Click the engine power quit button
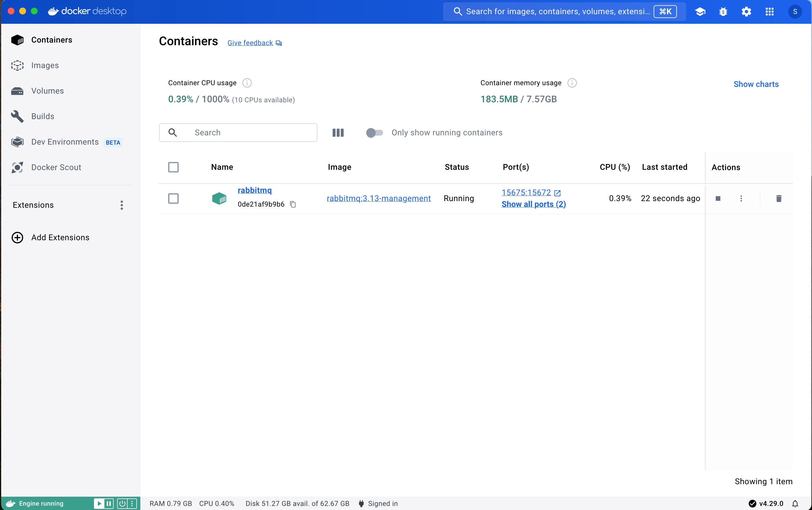The width and height of the screenshot is (812, 510). 122,504
